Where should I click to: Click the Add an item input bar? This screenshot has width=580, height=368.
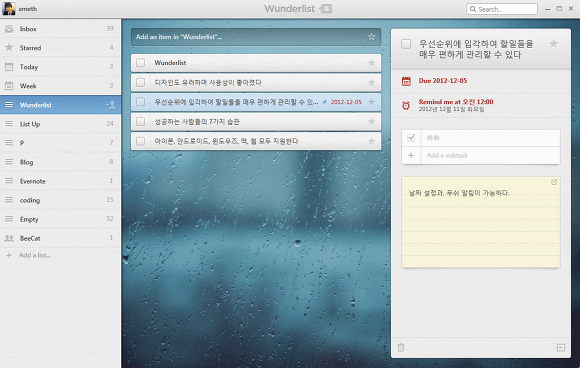256,37
